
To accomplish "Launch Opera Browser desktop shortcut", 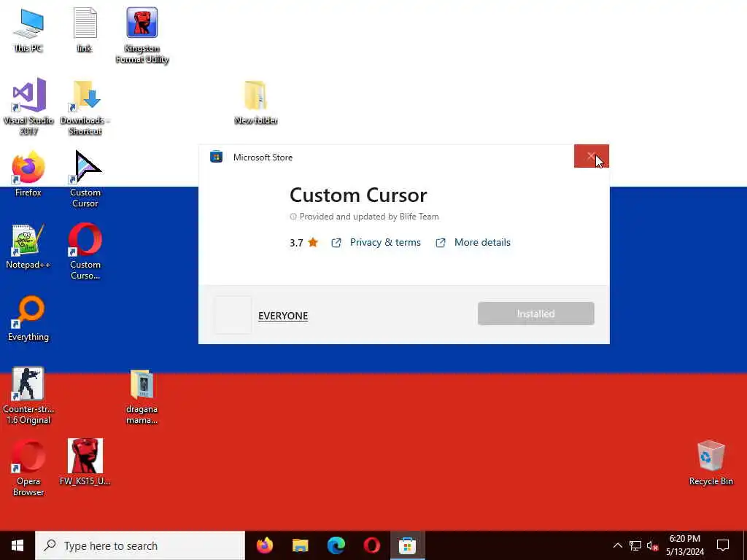I will (x=28, y=468).
